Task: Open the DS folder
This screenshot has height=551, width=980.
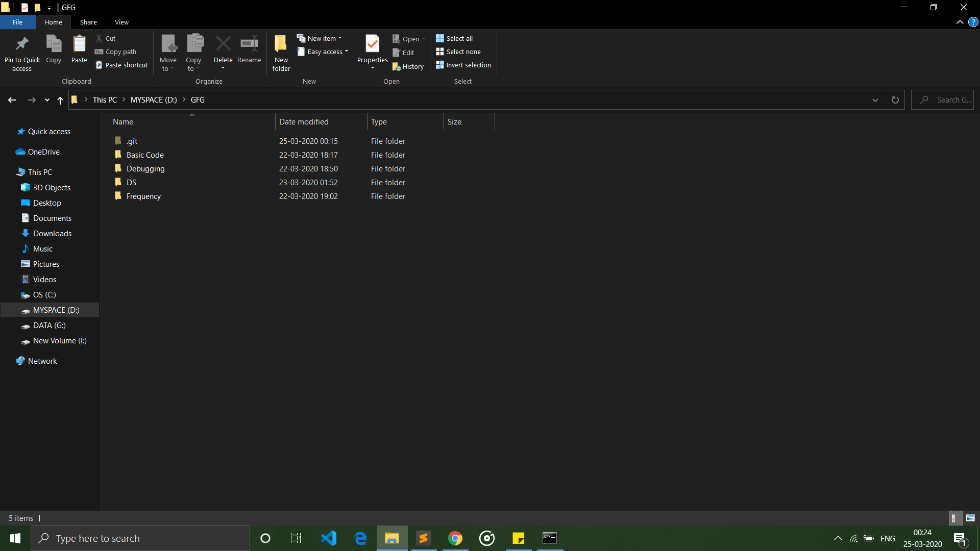Action: (131, 182)
